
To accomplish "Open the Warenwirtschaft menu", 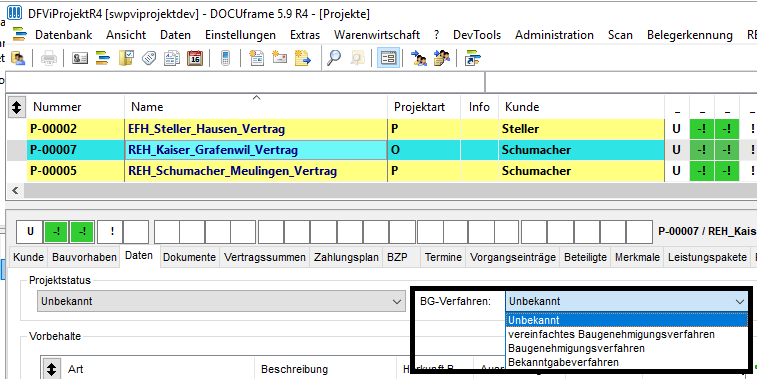I will coord(377,35).
